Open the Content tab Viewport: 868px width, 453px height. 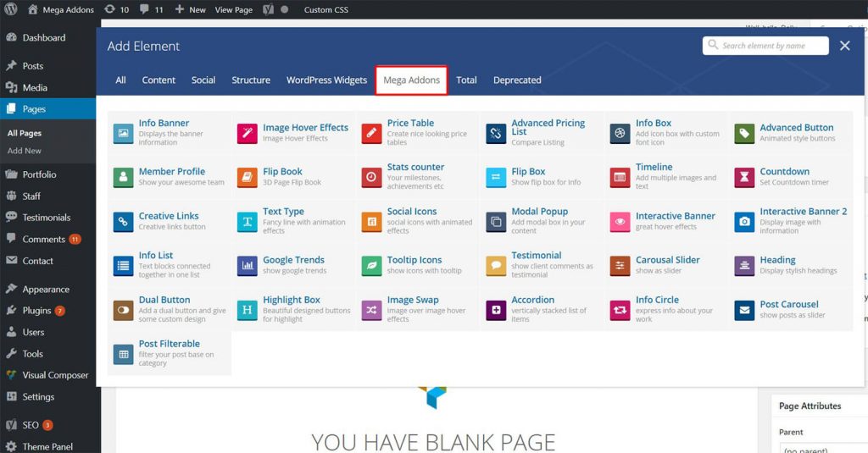pos(159,80)
